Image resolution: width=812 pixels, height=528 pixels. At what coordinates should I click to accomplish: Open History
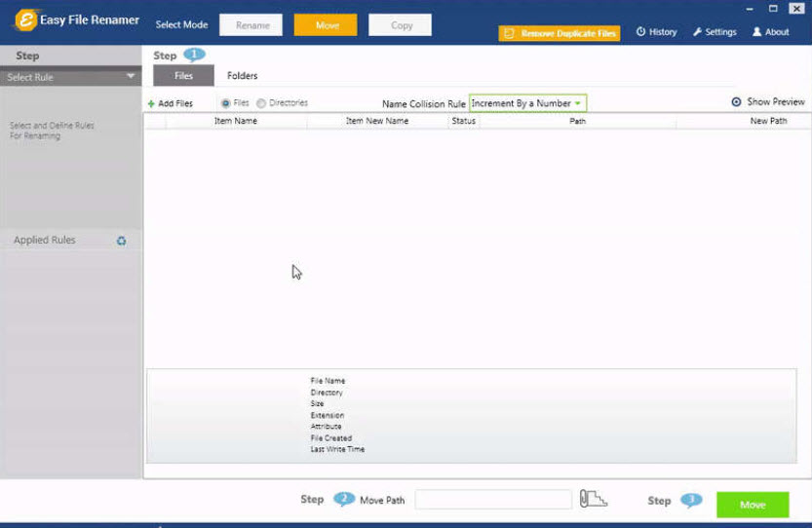pos(657,32)
